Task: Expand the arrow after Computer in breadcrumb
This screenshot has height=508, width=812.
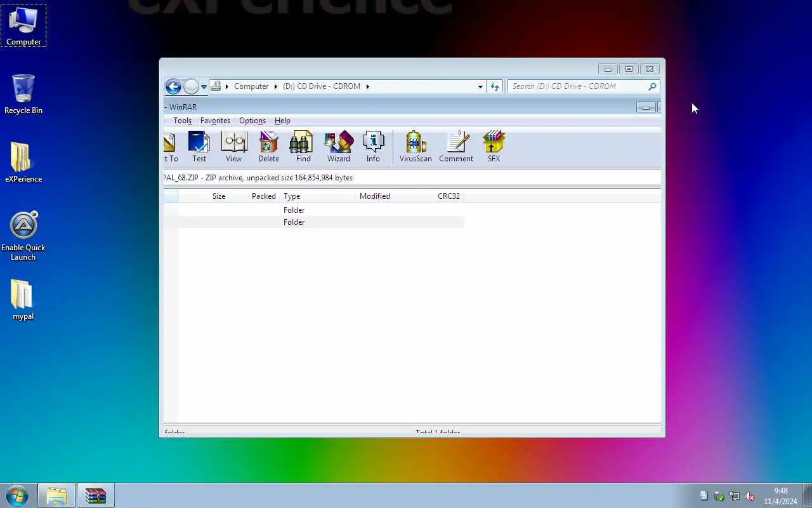Action: coord(275,86)
